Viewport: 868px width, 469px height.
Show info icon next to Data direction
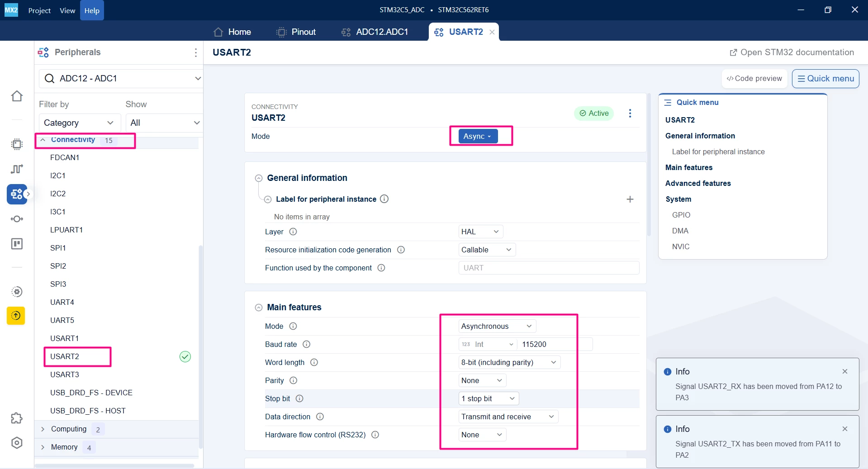tap(320, 417)
